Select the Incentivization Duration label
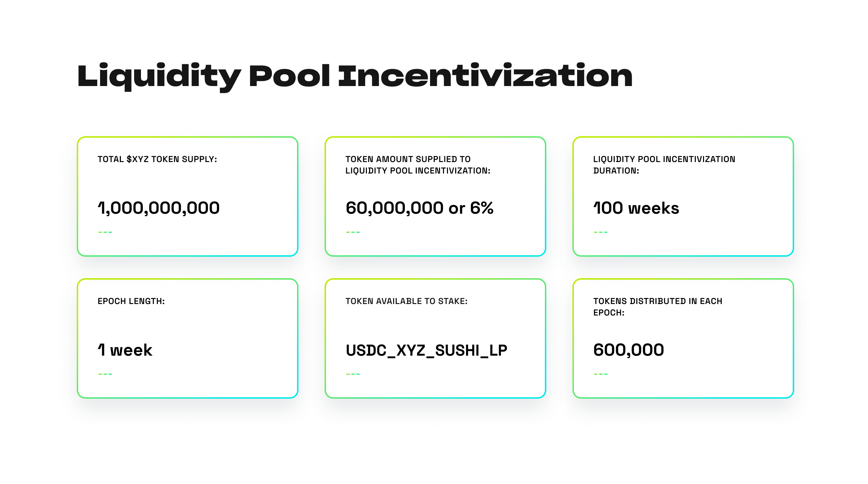Viewport: 868px width, 484px height. (x=664, y=165)
